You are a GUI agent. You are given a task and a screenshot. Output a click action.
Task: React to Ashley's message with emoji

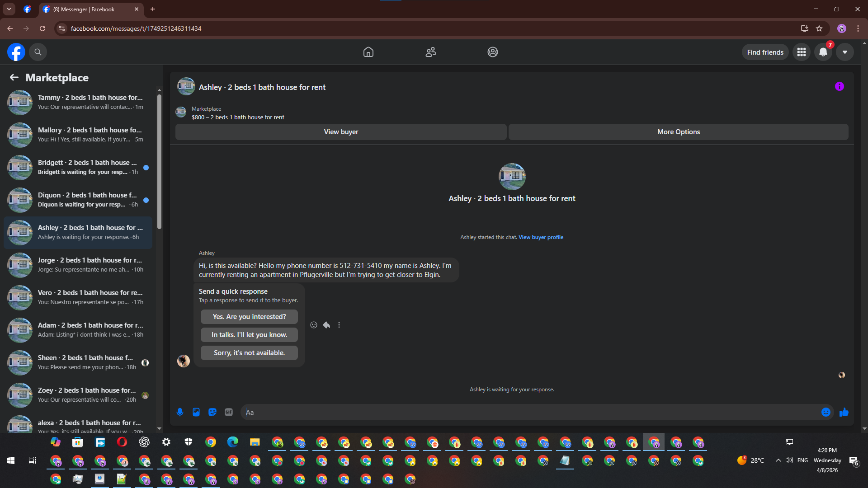tap(314, 325)
